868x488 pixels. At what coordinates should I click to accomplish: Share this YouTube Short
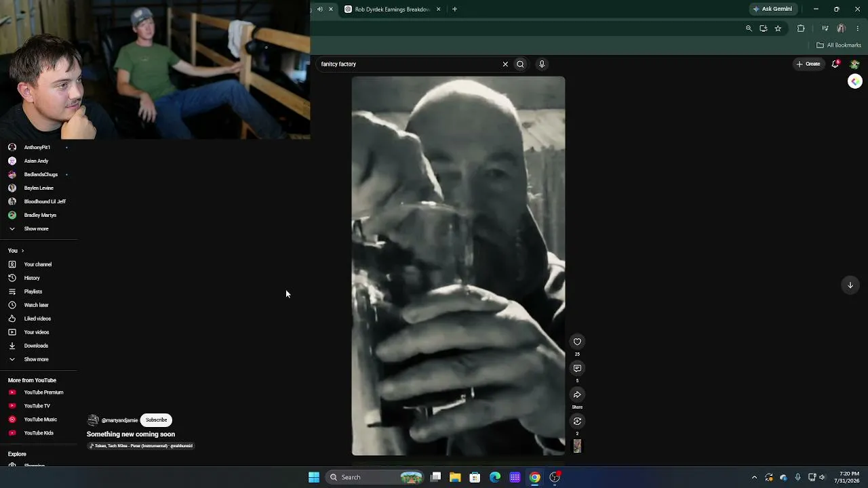click(x=577, y=394)
